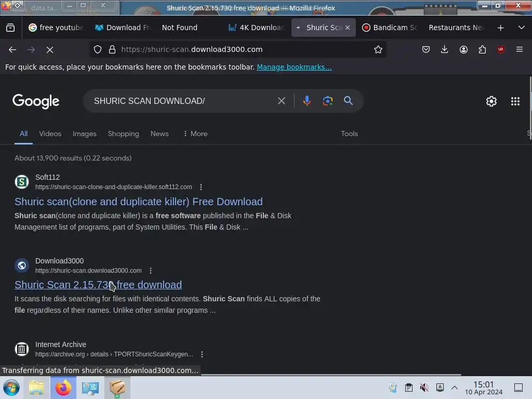This screenshot has height=399, width=532.
Task: Click the show desktop button
Action: click(x=518, y=388)
